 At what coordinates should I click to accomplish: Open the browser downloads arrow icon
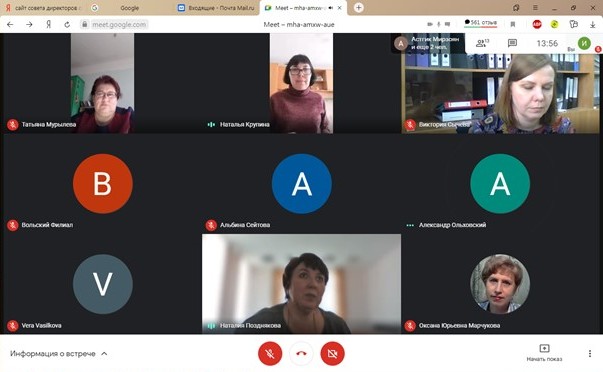592,24
